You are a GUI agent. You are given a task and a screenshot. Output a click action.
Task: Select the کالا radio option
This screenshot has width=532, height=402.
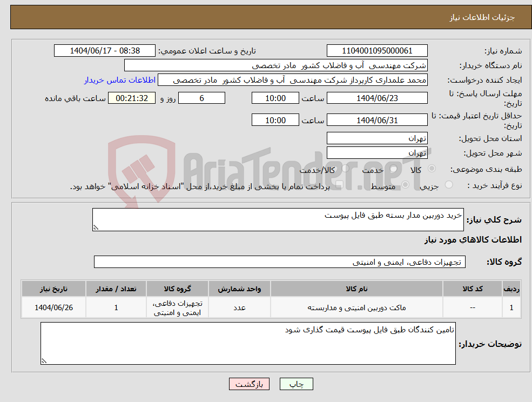(x=432, y=168)
